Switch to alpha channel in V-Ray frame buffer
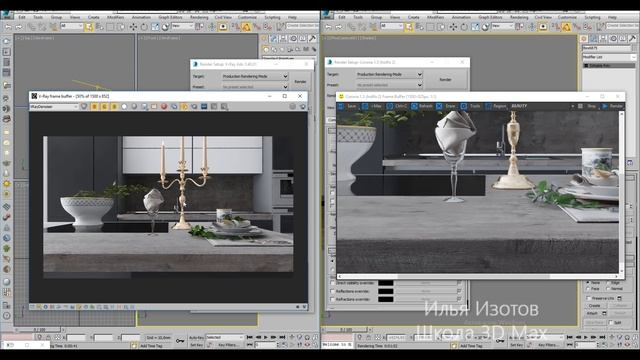This screenshot has width=640, height=360. [124, 107]
